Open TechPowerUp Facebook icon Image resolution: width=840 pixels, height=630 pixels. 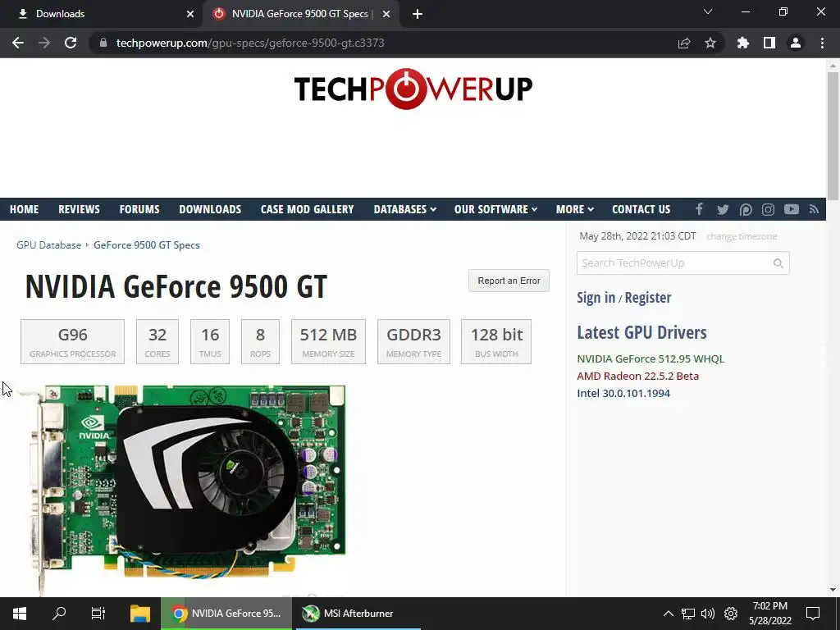(x=699, y=209)
